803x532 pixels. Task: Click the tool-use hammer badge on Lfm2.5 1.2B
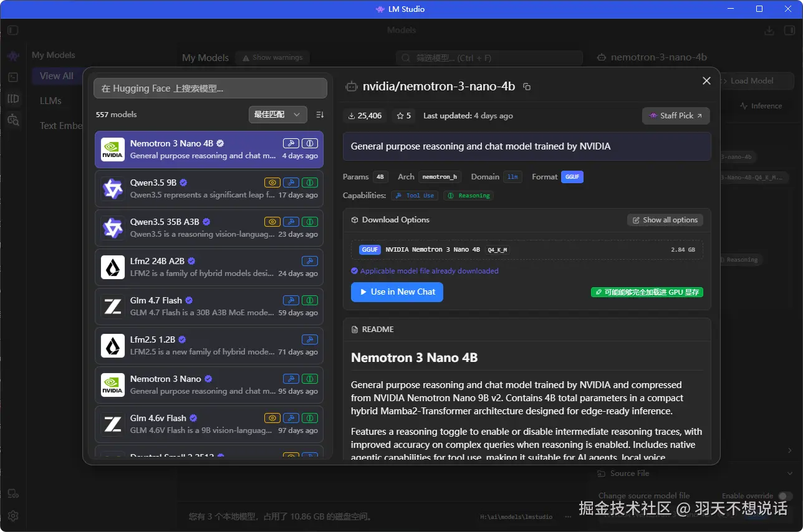point(310,340)
